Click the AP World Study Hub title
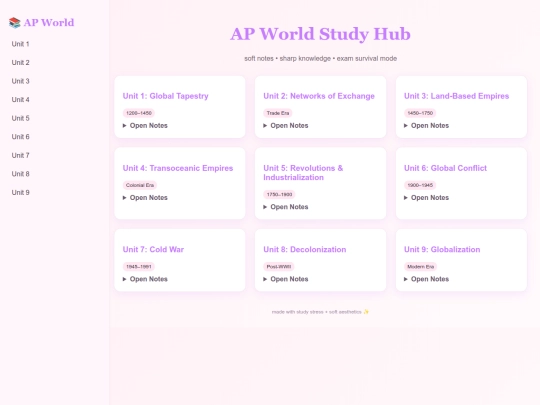Screen dimensions: 540x405 pos(320,34)
